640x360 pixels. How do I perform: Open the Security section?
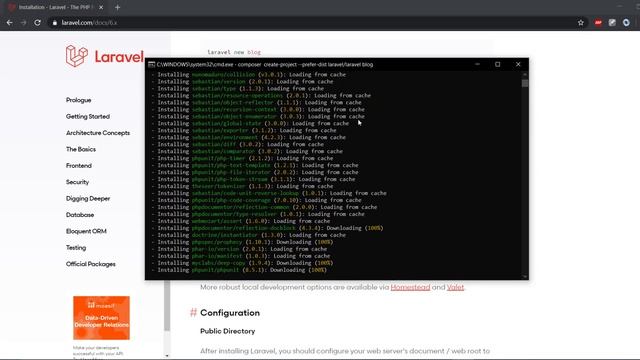tap(78, 182)
